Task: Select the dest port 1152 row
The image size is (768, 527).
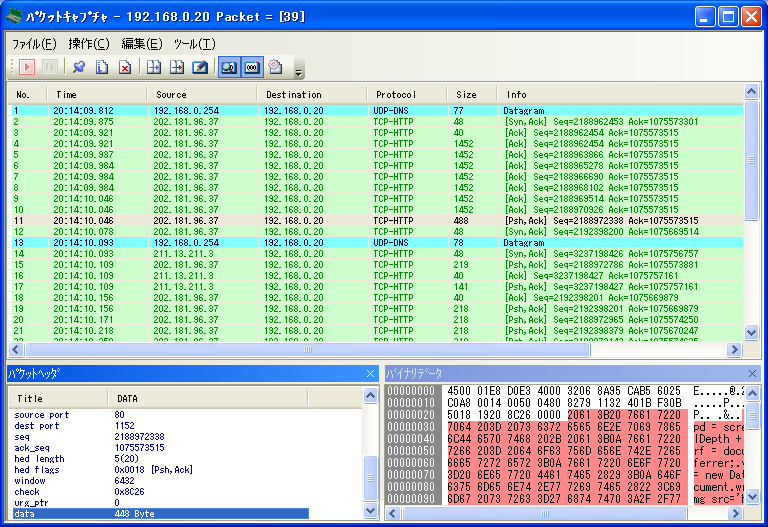Action: [x=161, y=426]
